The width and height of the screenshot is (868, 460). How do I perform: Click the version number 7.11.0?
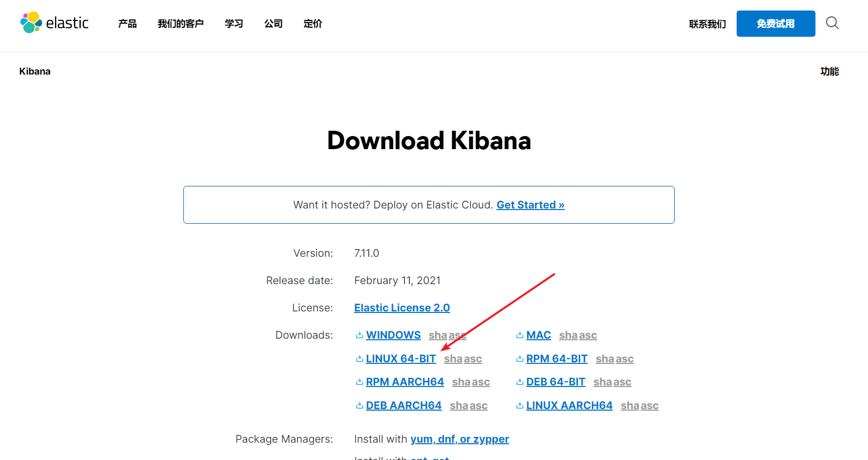click(x=367, y=253)
